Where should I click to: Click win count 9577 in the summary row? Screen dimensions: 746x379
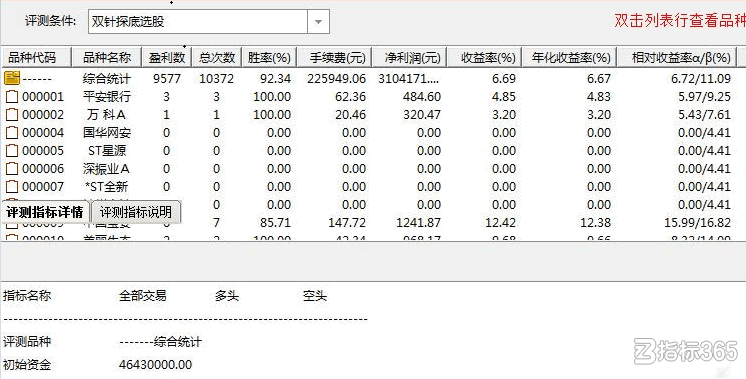tap(167, 78)
